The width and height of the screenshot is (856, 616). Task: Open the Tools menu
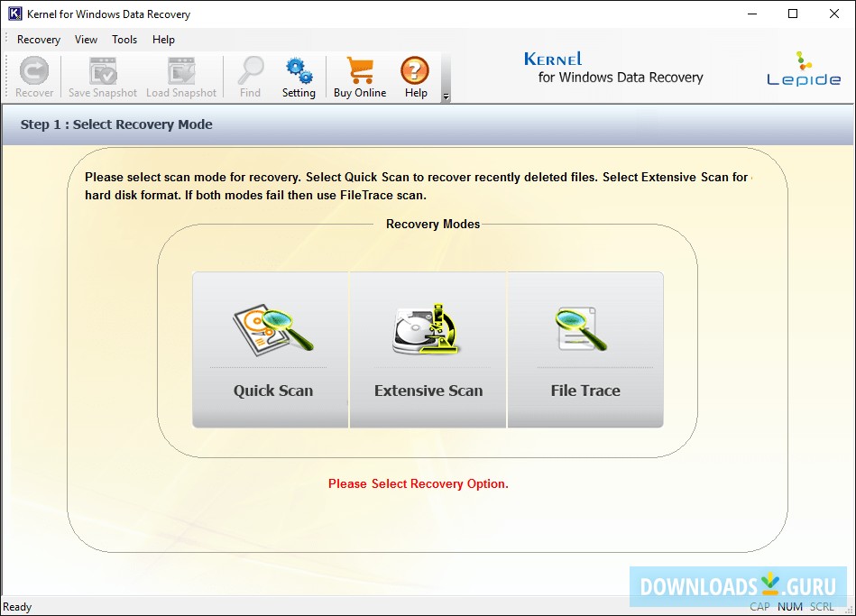(124, 40)
